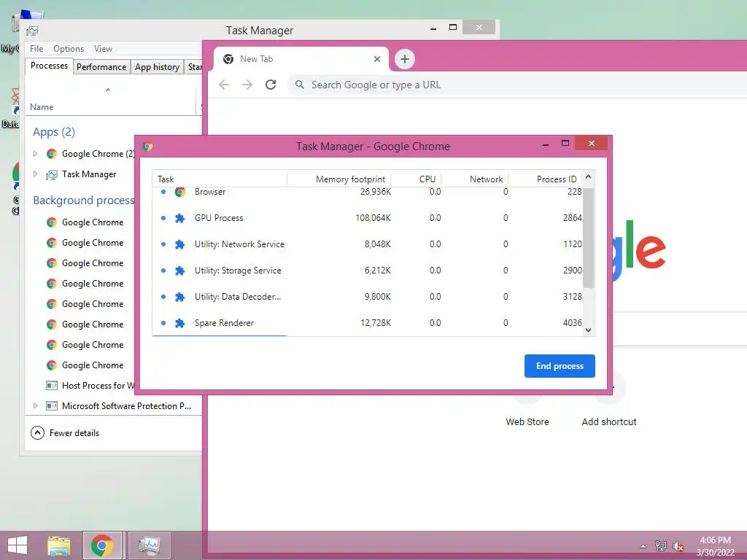This screenshot has width=747, height=560.
Task: Click the Chrome taskbar icon
Action: click(x=102, y=545)
